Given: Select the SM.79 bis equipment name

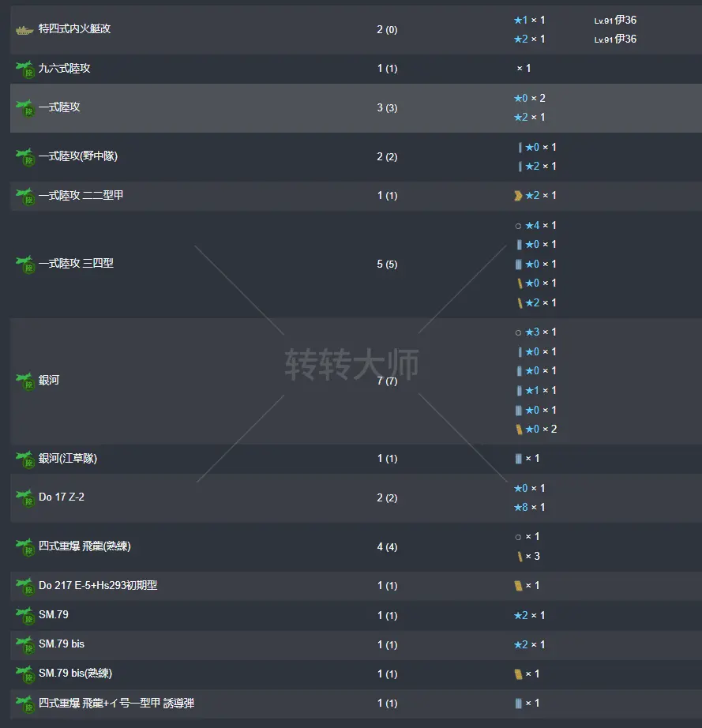Looking at the screenshot, I should pos(62,644).
